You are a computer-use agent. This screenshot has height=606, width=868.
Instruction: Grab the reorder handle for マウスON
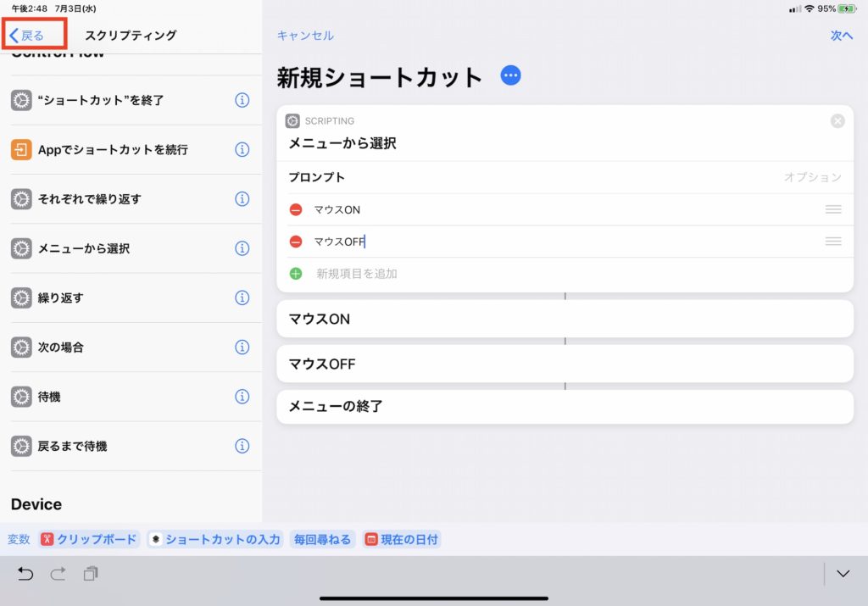coord(833,209)
